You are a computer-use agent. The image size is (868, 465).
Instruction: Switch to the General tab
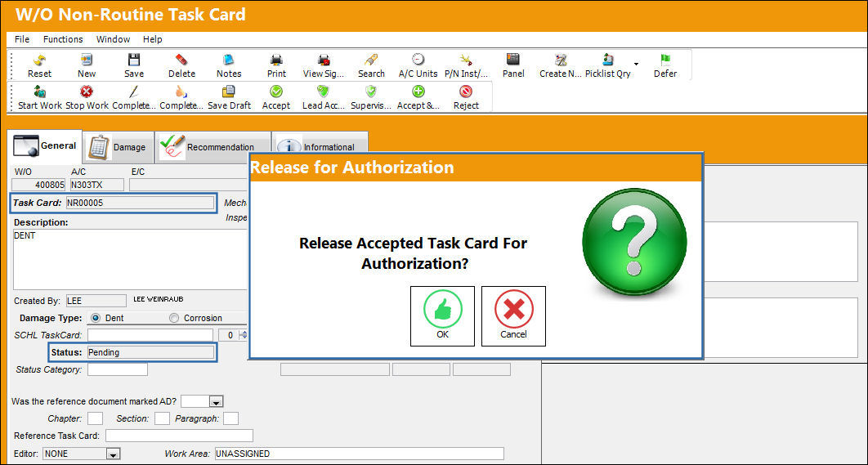pos(46,145)
